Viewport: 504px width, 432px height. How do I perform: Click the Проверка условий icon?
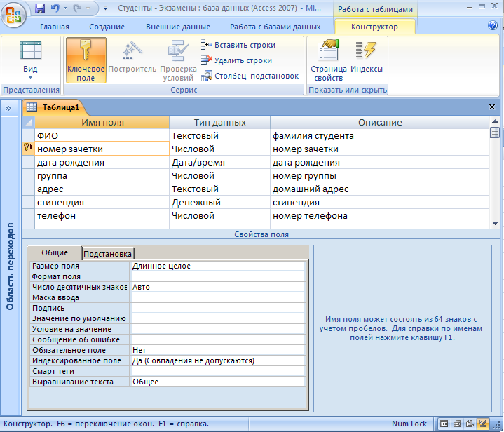click(178, 50)
